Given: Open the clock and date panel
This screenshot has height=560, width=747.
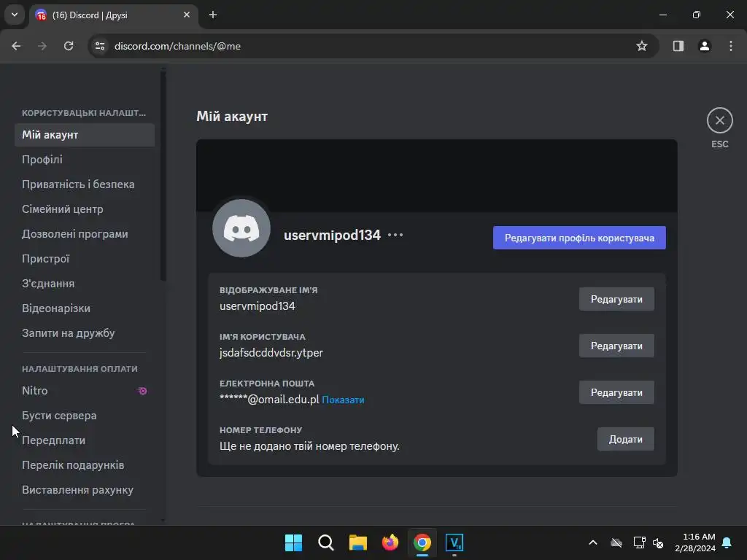Looking at the screenshot, I should 695,542.
